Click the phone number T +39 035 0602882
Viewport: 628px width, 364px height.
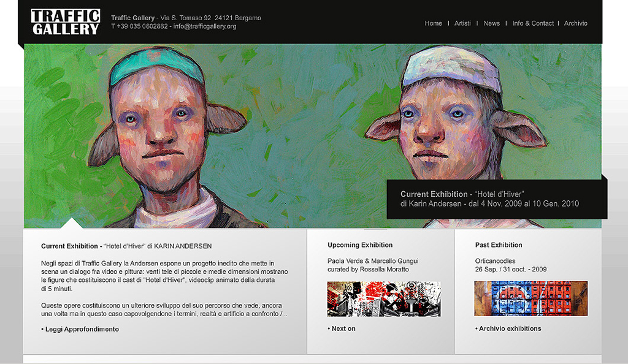point(139,26)
